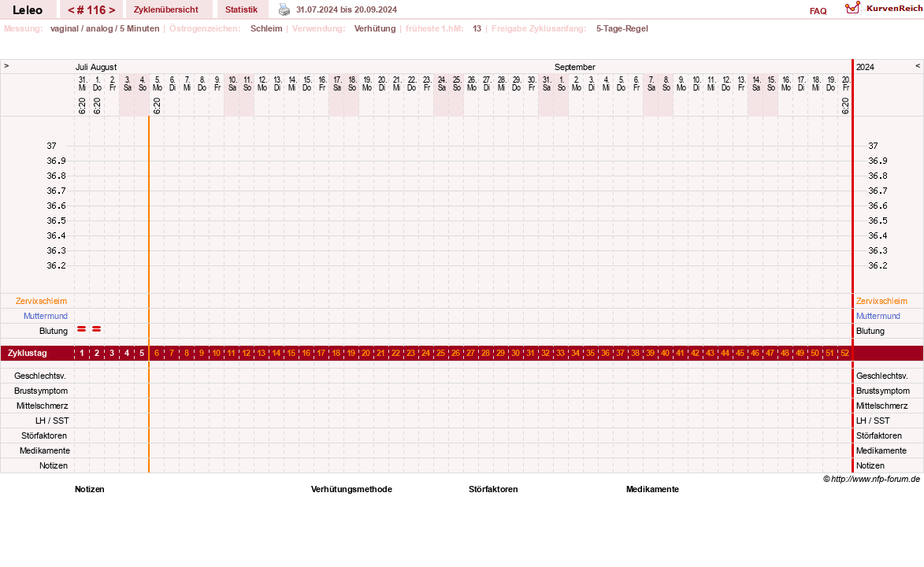
Task: Open the KurvenReich logo link
Action: pyautogui.click(x=883, y=8)
